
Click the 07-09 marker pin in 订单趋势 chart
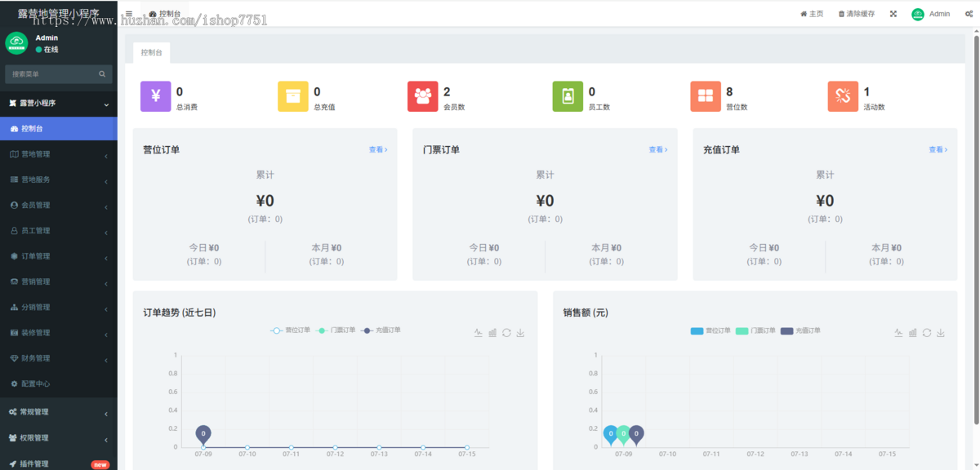203,435
